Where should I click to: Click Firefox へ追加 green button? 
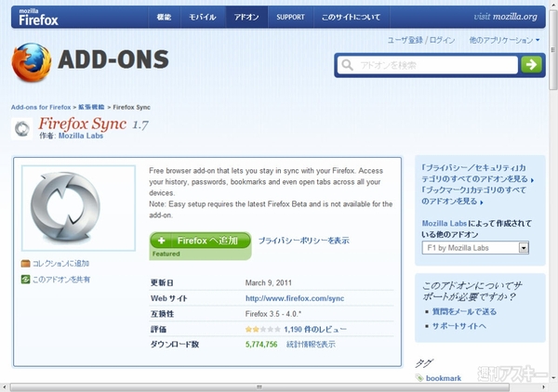[x=200, y=241]
